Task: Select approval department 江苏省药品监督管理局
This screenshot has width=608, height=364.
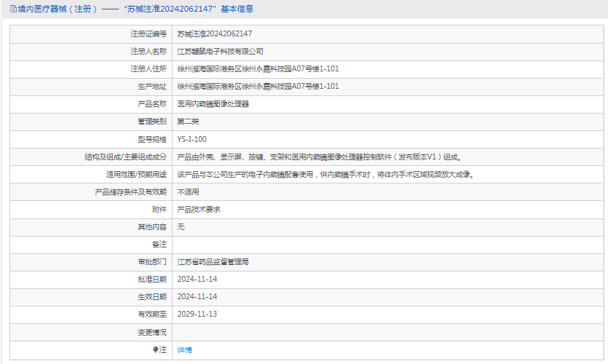Action: click(x=213, y=262)
